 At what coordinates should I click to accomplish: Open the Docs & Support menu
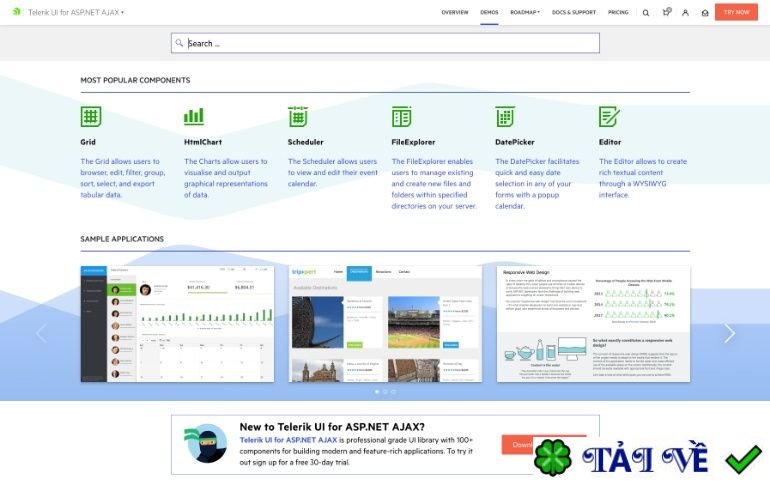(574, 12)
